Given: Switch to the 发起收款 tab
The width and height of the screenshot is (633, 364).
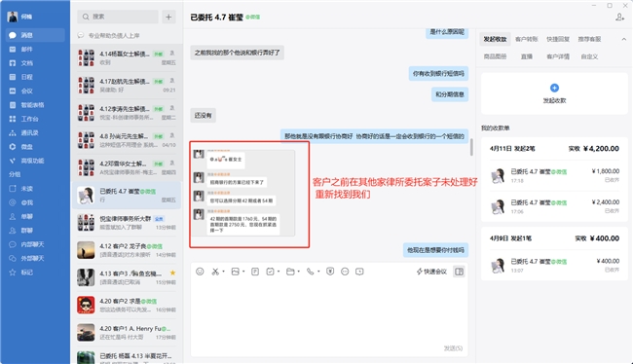Looking at the screenshot, I should tap(495, 39).
